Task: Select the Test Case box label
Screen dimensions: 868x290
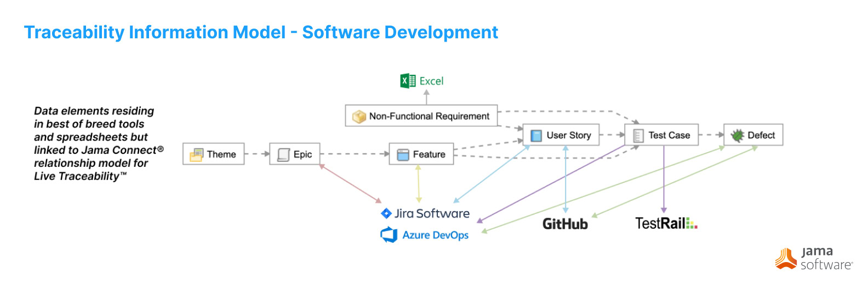Action: click(x=669, y=135)
